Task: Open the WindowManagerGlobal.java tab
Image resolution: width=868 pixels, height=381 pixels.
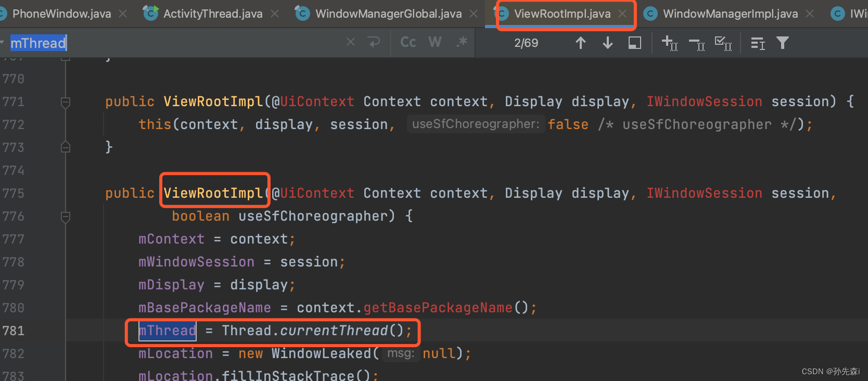Action: (x=388, y=14)
